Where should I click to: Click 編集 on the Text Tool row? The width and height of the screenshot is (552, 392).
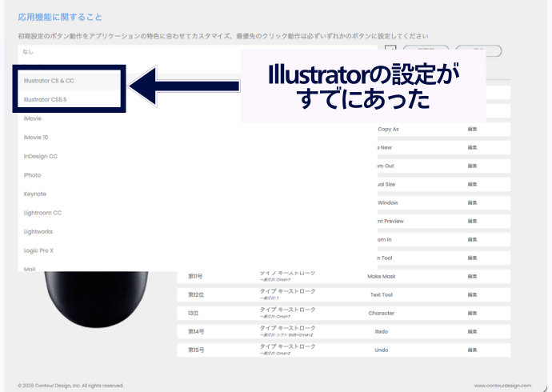point(473,294)
